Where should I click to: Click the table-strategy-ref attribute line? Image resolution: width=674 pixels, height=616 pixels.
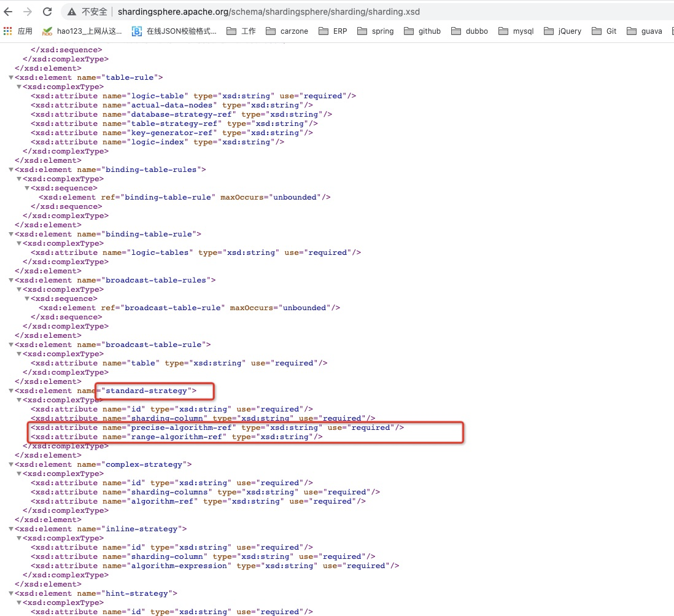coord(174,123)
